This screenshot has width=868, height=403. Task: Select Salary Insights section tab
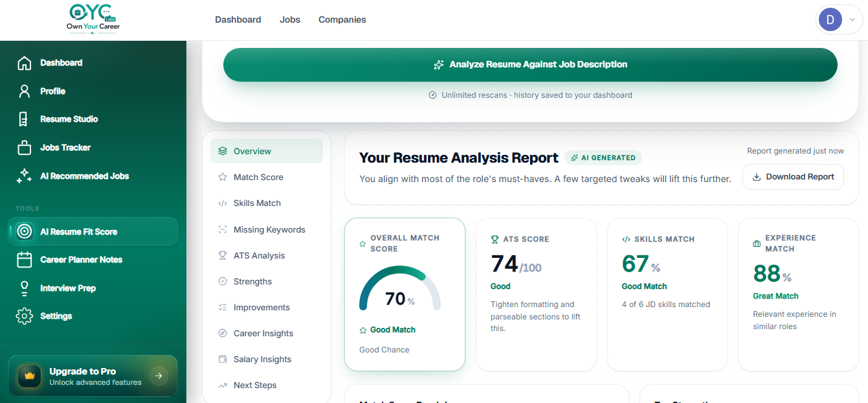[x=267, y=359]
